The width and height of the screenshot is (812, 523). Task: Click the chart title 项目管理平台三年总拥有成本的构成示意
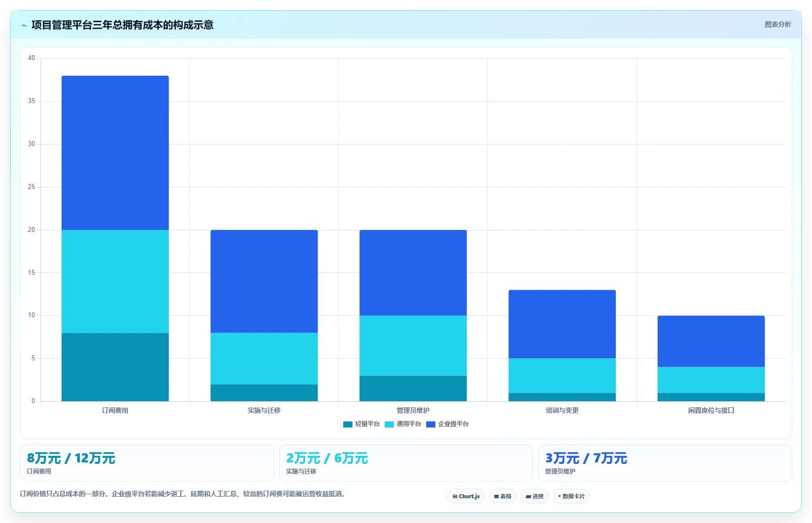(122, 25)
